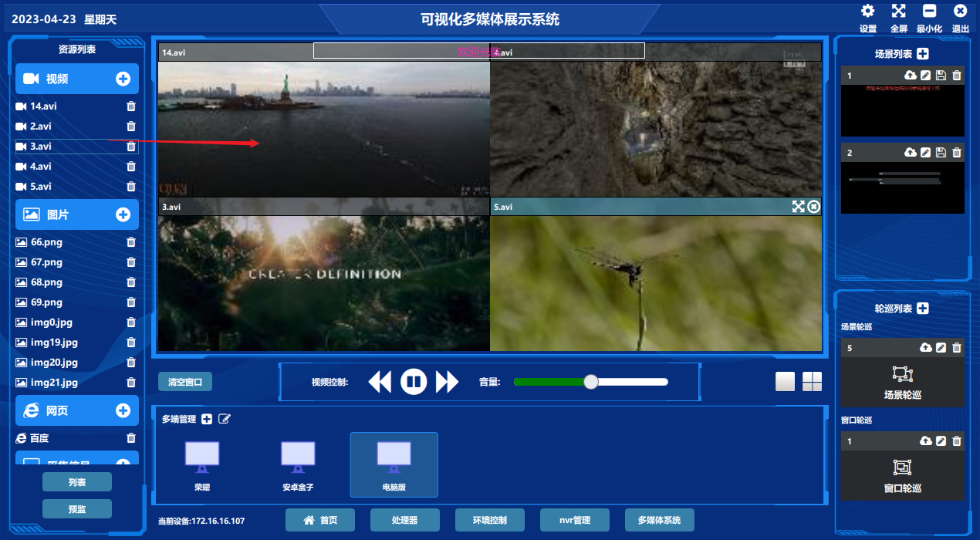Delete the 百度 webpage entry
This screenshot has width=980, height=540.
click(x=131, y=438)
